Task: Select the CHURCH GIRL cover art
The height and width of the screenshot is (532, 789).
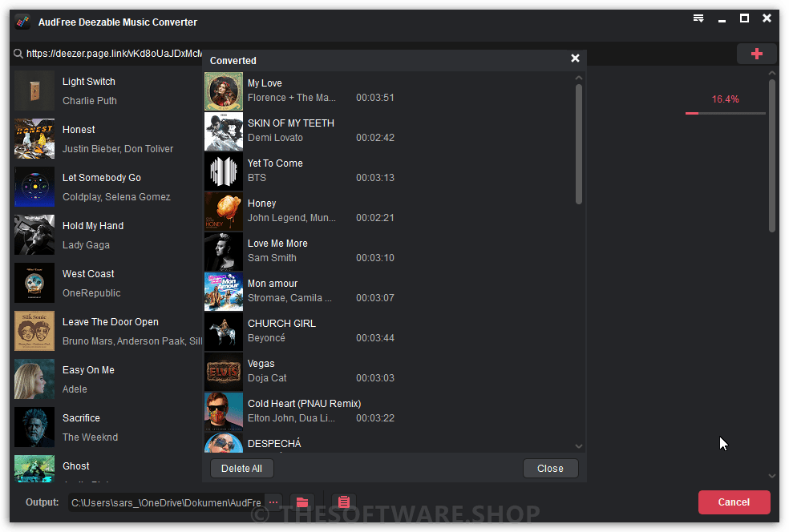Action: point(224,332)
